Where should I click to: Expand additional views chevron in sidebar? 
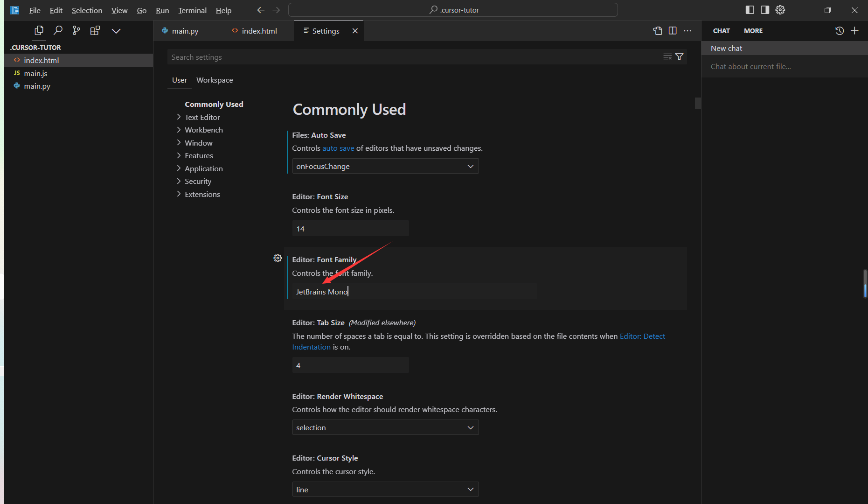[116, 31]
